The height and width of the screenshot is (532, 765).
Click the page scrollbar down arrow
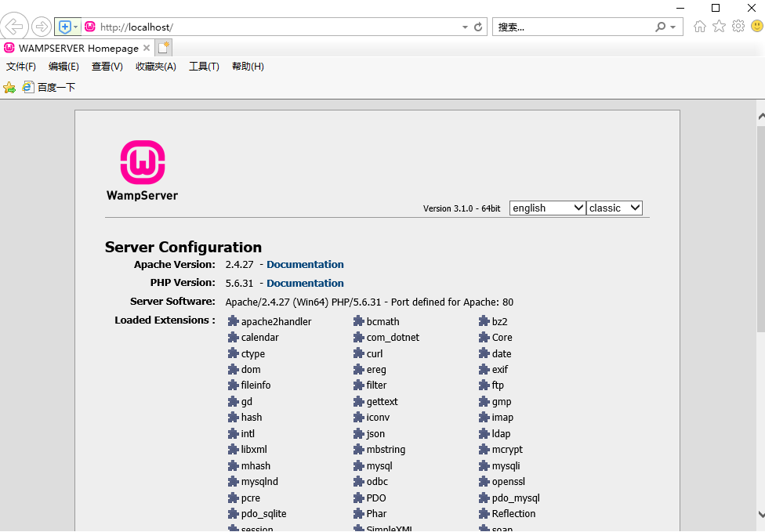(x=761, y=514)
